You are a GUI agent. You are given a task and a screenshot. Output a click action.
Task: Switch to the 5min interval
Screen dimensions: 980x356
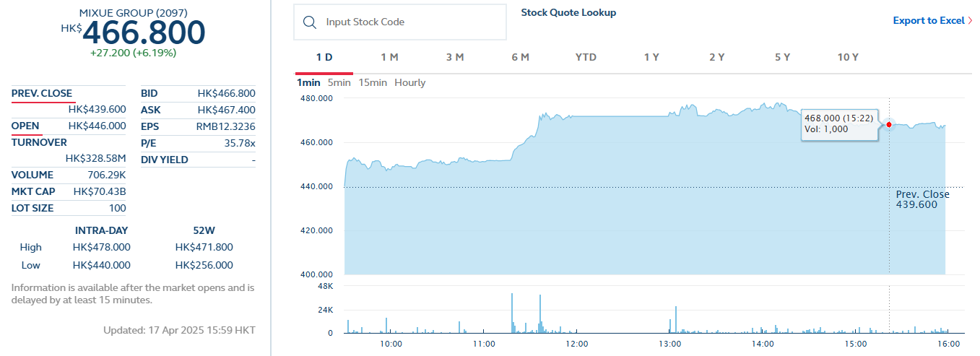[339, 83]
